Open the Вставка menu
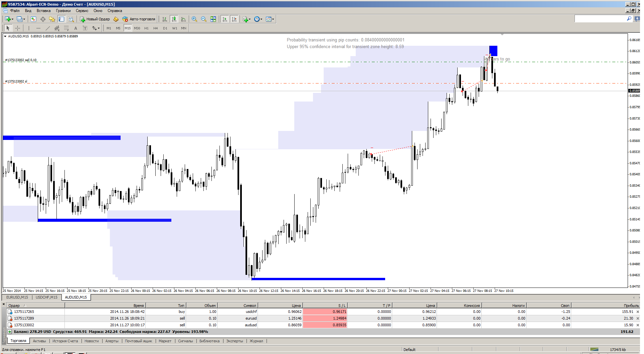The height and width of the screenshot is (354, 644). [x=43, y=11]
